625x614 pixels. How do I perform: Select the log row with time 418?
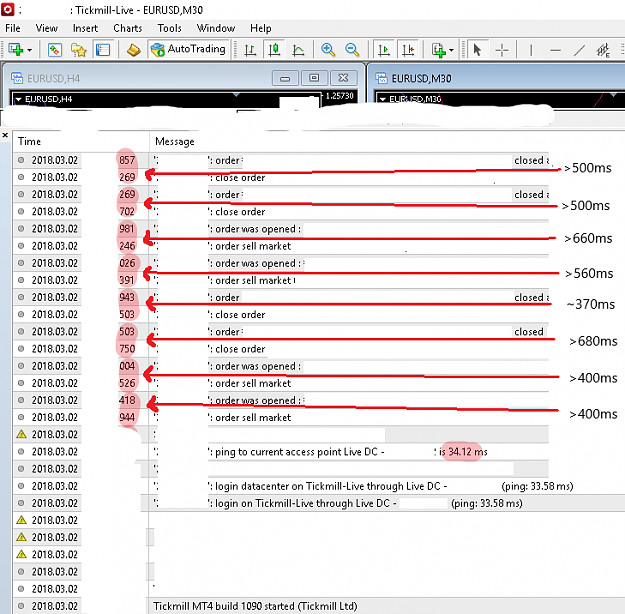tap(281, 400)
